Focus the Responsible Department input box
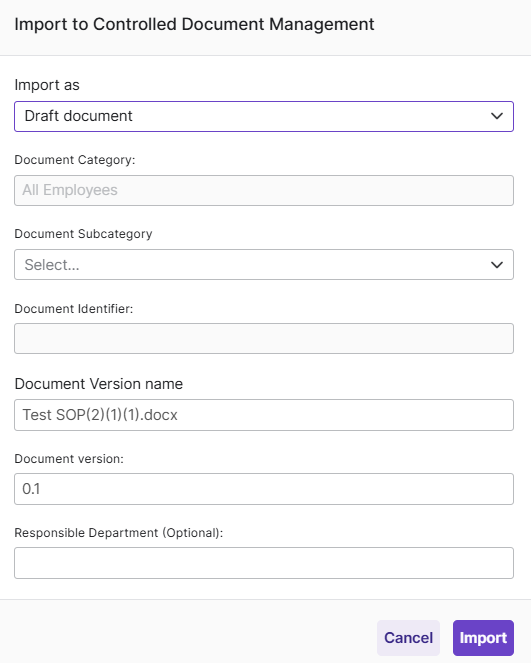 pos(264,563)
